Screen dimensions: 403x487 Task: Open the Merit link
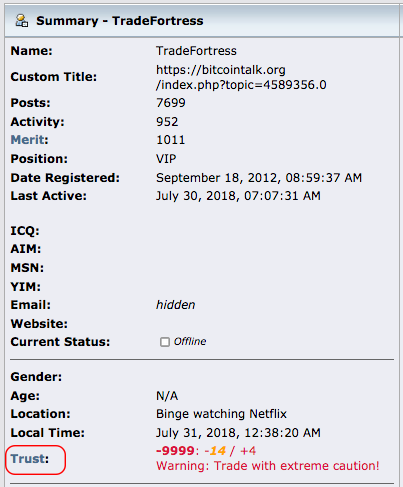pyautogui.click(x=29, y=140)
